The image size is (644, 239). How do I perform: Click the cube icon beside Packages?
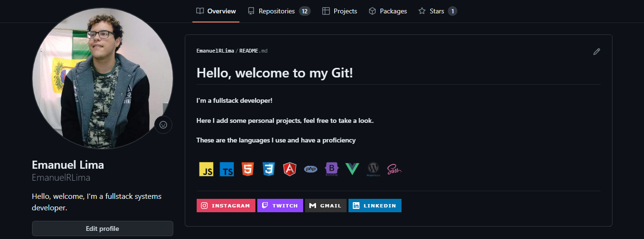(372, 11)
